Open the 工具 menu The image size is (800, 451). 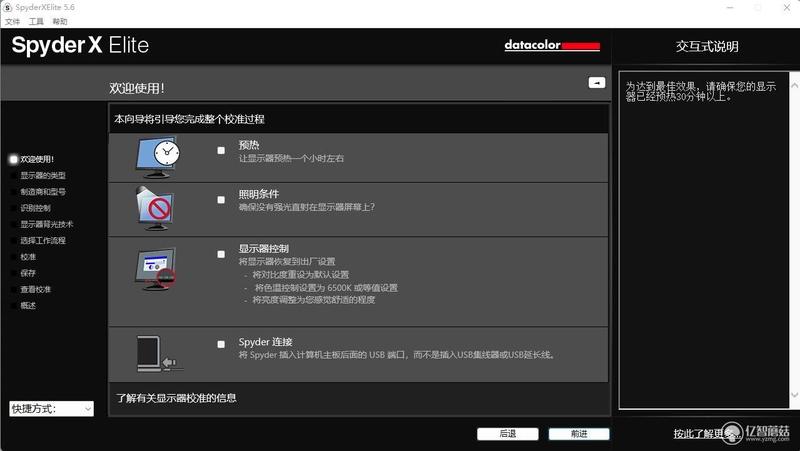pos(36,21)
